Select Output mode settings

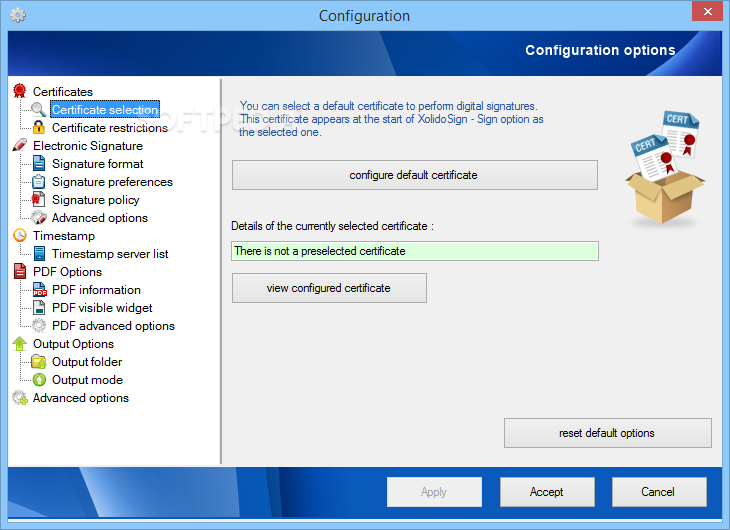pos(87,380)
